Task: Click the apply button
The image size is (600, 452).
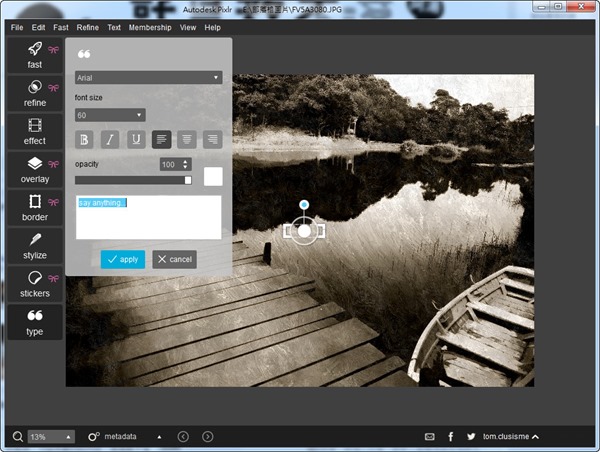Action: (x=123, y=259)
